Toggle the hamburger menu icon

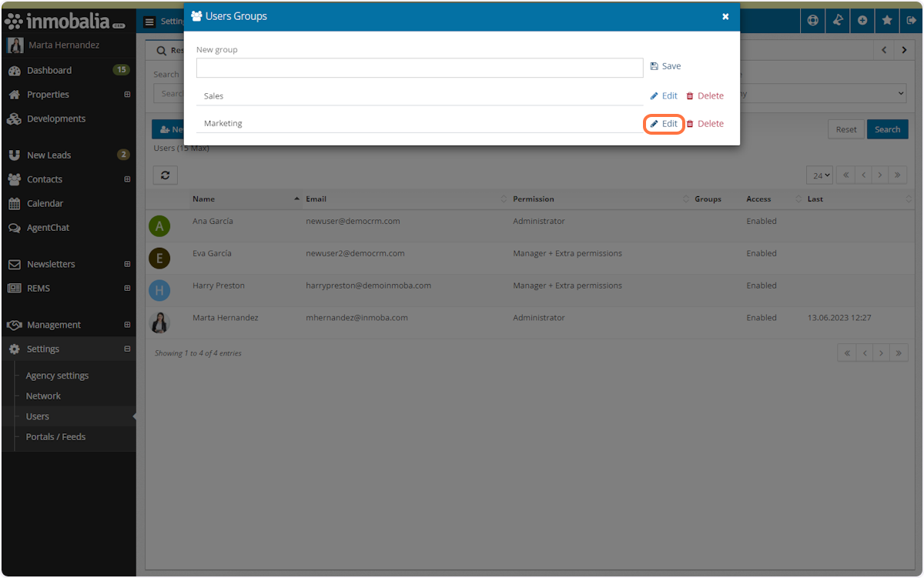(x=149, y=22)
